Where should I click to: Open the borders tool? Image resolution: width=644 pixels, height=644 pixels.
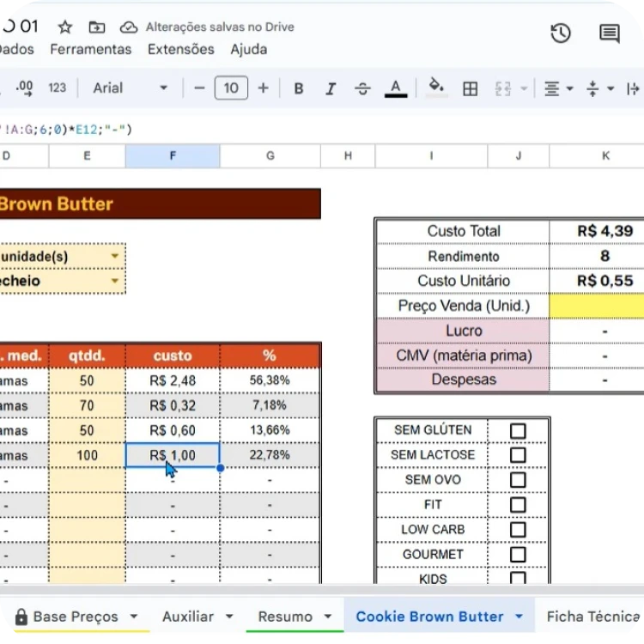[471, 88]
